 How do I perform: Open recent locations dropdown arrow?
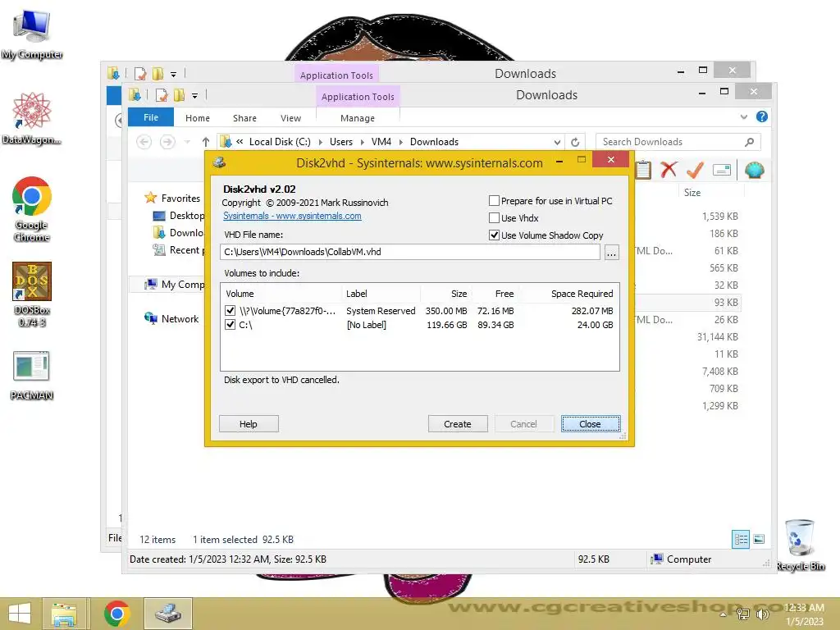click(187, 142)
